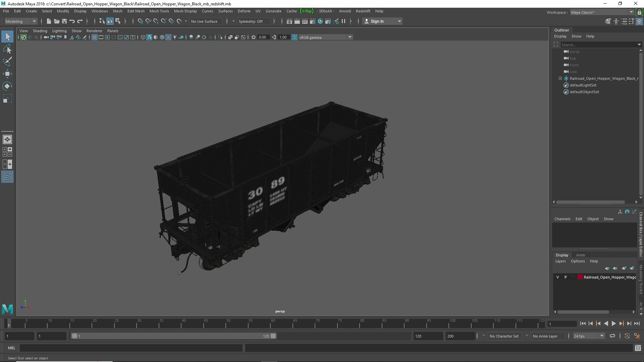Toggle auto keyframe button

(627, 336)
